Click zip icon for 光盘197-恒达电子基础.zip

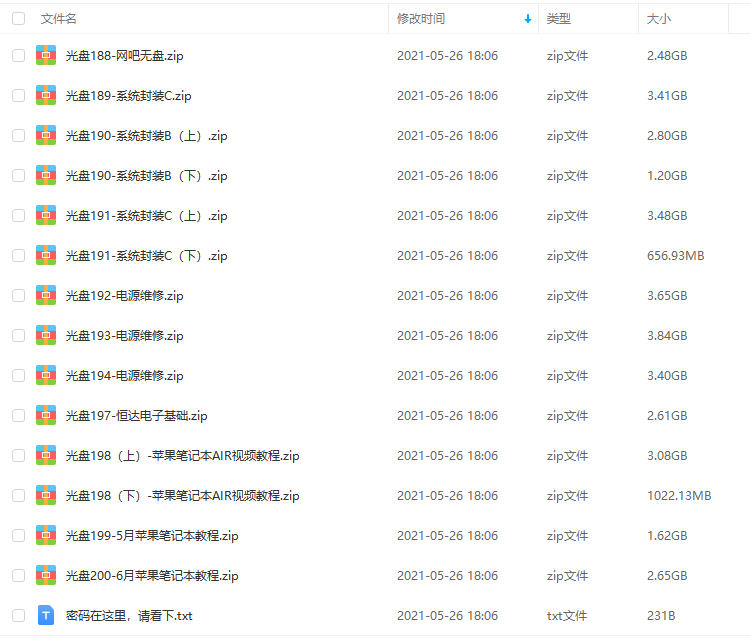pos(46,416)
